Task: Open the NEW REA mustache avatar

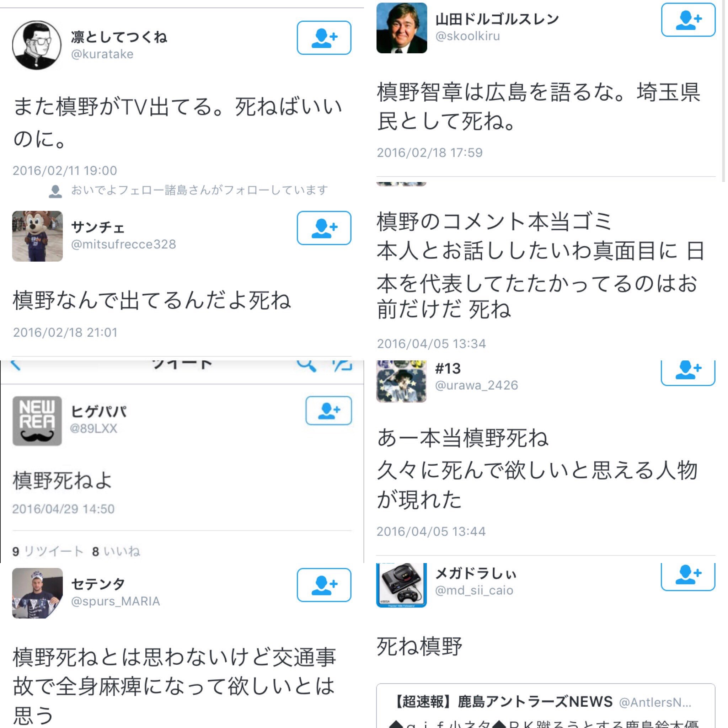Action: (37, 421)
